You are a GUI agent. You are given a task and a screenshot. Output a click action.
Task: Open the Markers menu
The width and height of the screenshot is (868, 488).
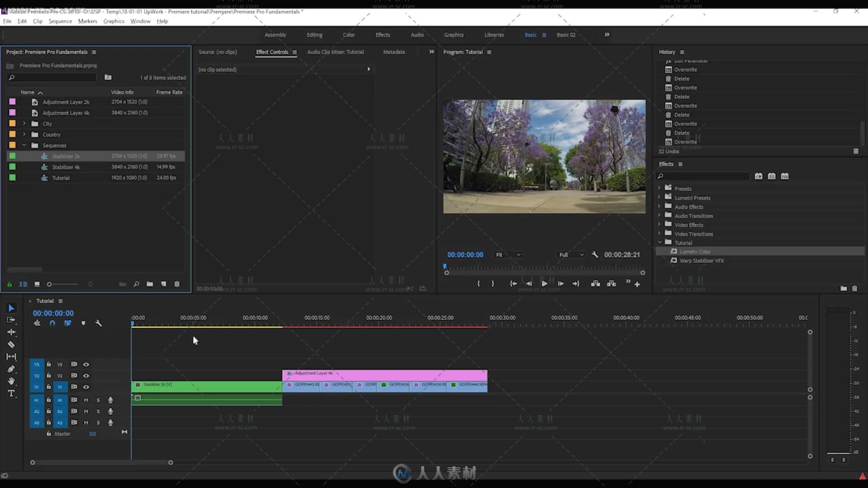point(87,21)
